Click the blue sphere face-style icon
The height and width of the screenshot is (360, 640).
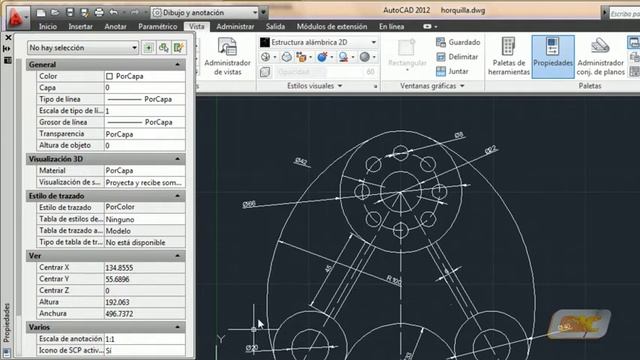pos(322,57)
